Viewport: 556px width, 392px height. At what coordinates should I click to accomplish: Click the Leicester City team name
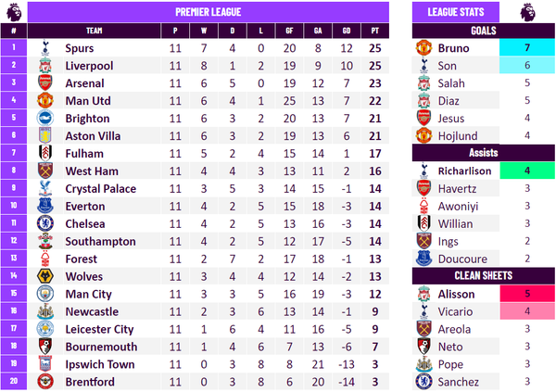(x=99, y=329)
